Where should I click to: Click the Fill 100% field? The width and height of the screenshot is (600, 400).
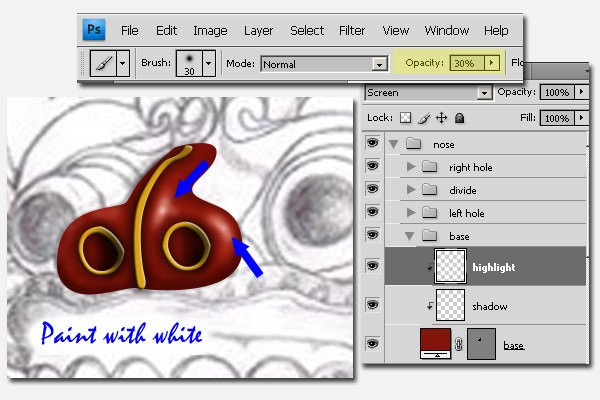tap(557, 118)
